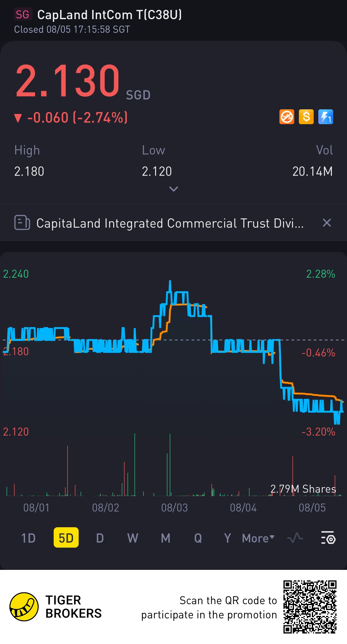Open the More timeframe dropdown
Screen dimensions: 347x644
pos(258,538)
